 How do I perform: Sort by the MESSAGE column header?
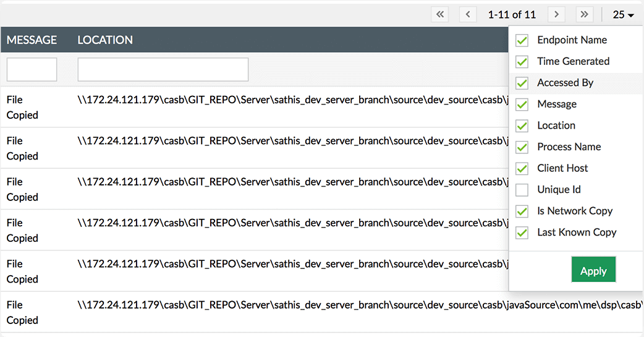pyautogui.click(x=32, y=40)
